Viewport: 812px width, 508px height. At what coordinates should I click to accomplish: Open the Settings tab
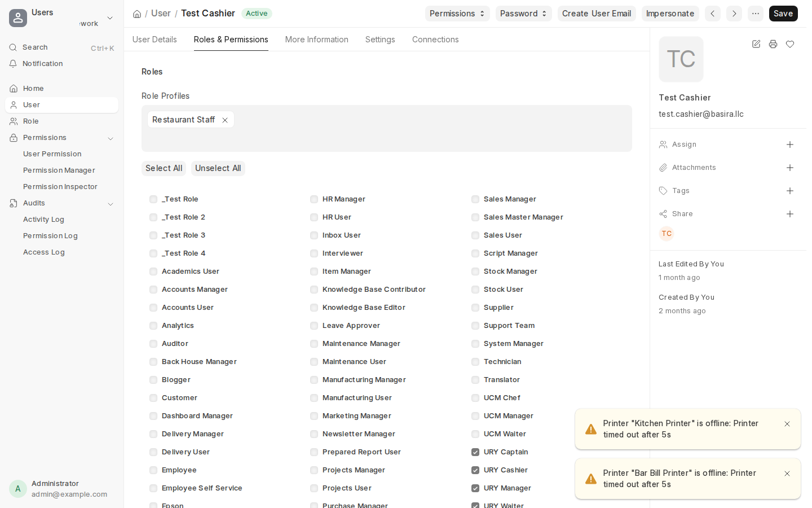(x=380, y=40)
